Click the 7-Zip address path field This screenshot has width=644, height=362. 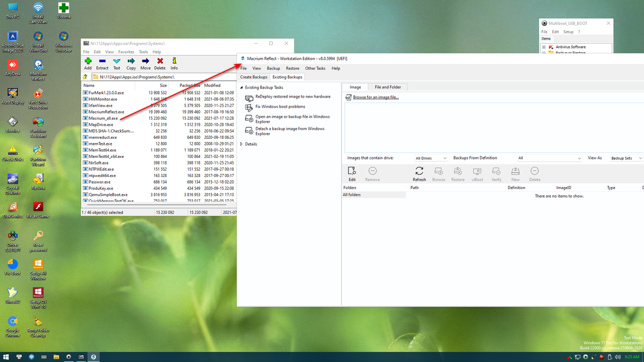[x=163, y=77]
